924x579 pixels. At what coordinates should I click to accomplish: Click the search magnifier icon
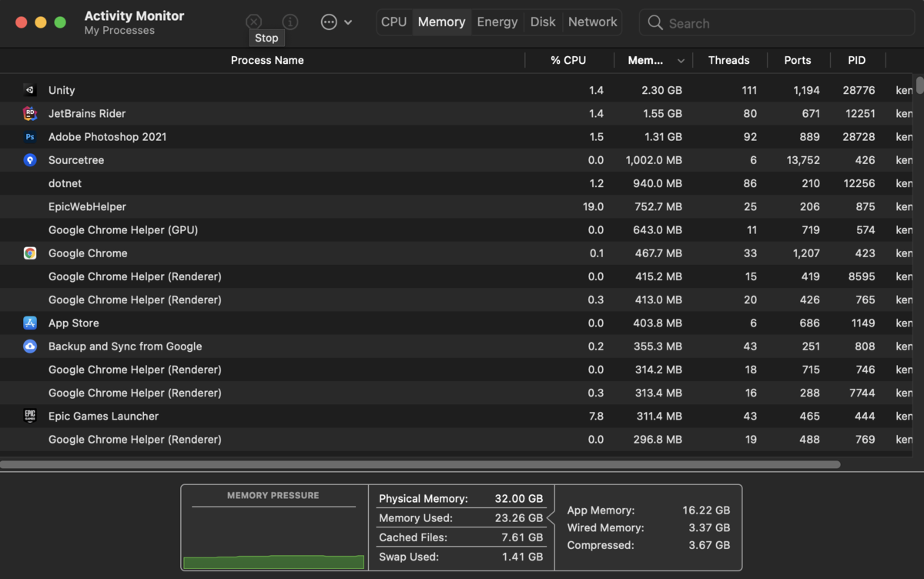(x=655, y=22)
